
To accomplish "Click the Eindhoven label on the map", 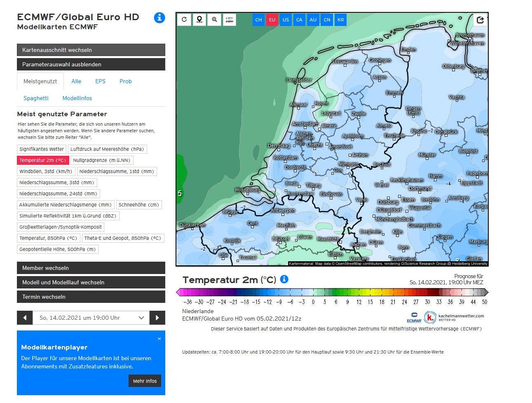I will coord(331,194).
